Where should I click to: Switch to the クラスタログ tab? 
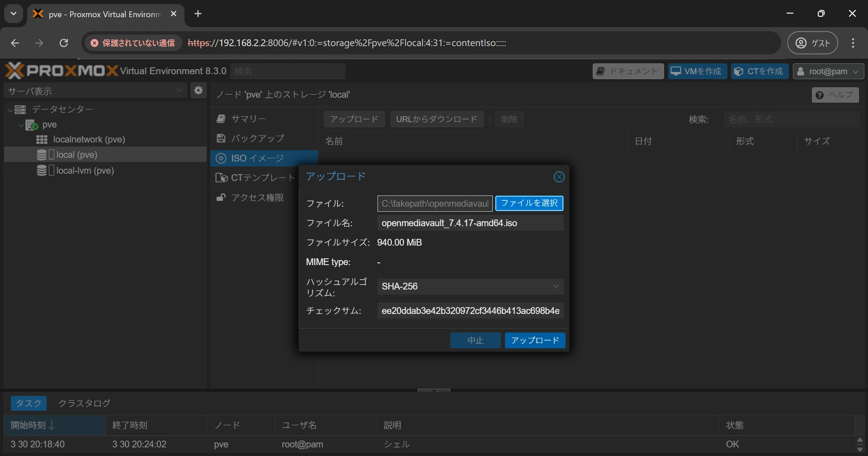point(85,403)
